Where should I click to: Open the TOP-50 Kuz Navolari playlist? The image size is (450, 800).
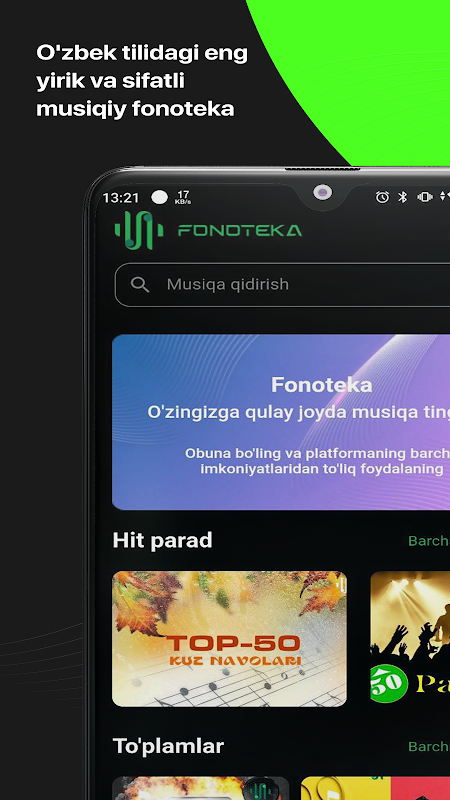pyautogui.click(x=230, y=639)
